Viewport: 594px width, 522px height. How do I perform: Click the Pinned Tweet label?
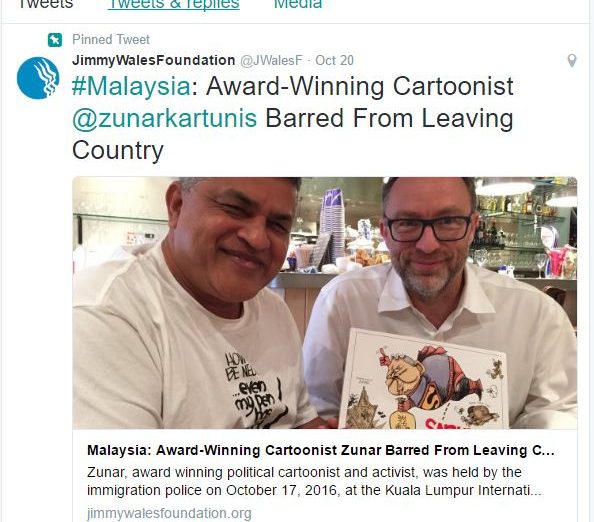click(111, 39)
